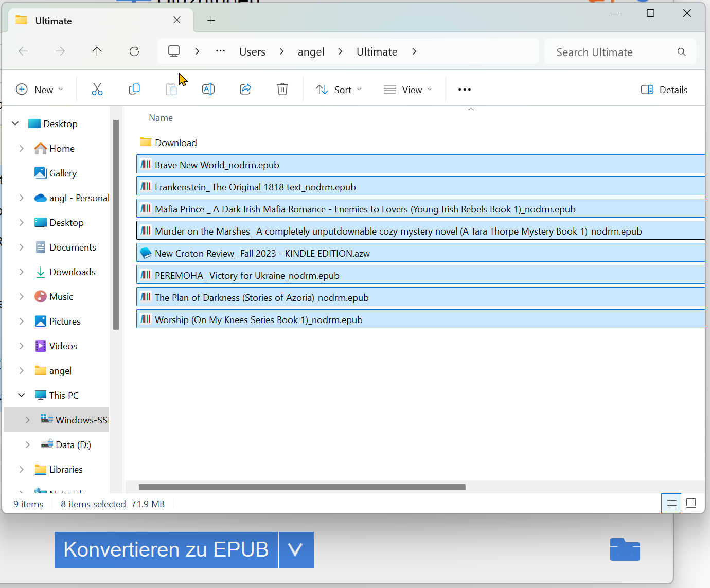Viewport: 710px width, 588px height.
Task: Open the Sort dropdown menu
Action: click(x=339, y=90)
